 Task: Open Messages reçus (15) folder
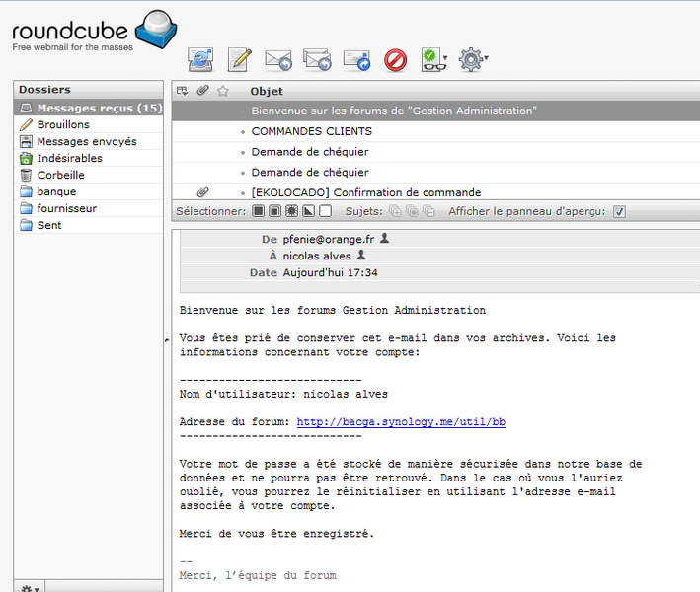pyautogui.click(x=89, y=108)
